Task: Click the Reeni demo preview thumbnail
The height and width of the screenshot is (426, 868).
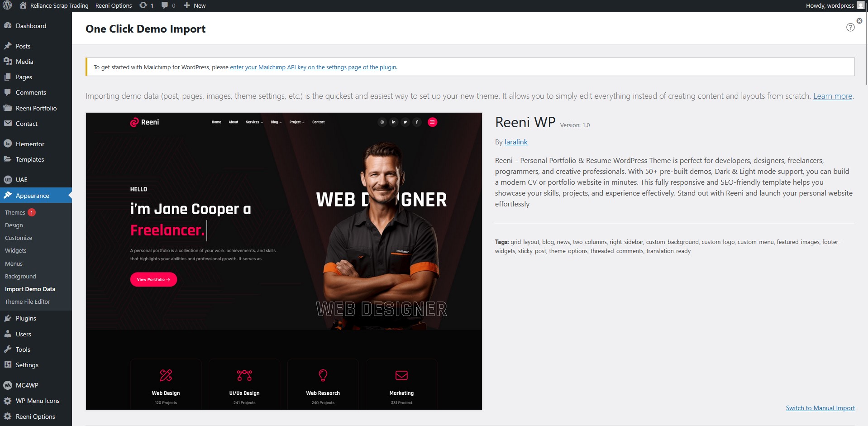Action: (284, 261)
